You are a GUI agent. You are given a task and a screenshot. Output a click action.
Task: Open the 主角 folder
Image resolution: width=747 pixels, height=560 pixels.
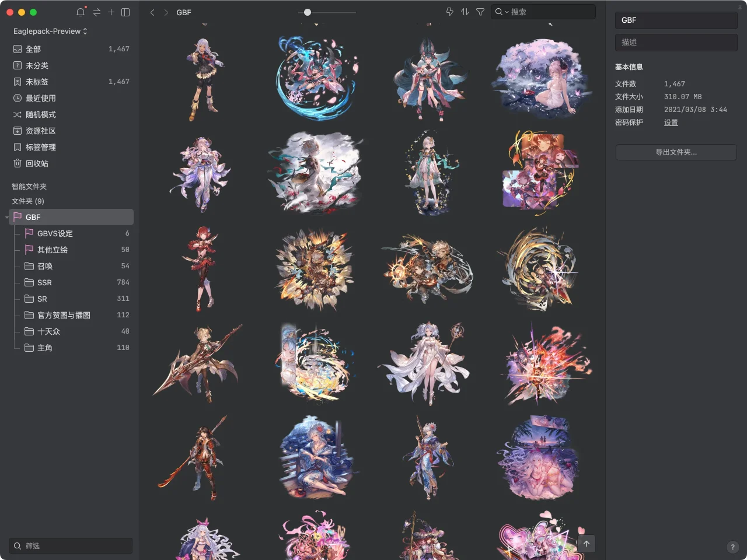pos(71,348)
